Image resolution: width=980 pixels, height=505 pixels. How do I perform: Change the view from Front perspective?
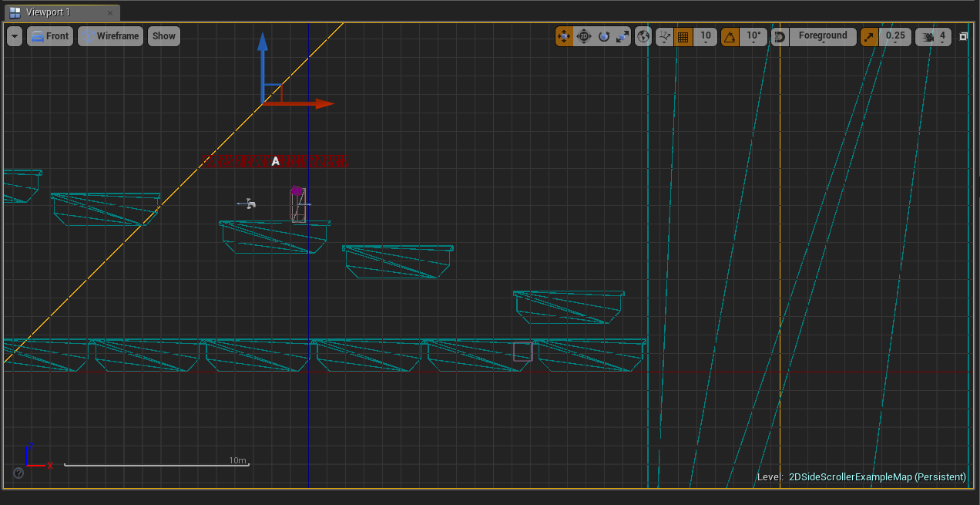(x=50, y=35)
